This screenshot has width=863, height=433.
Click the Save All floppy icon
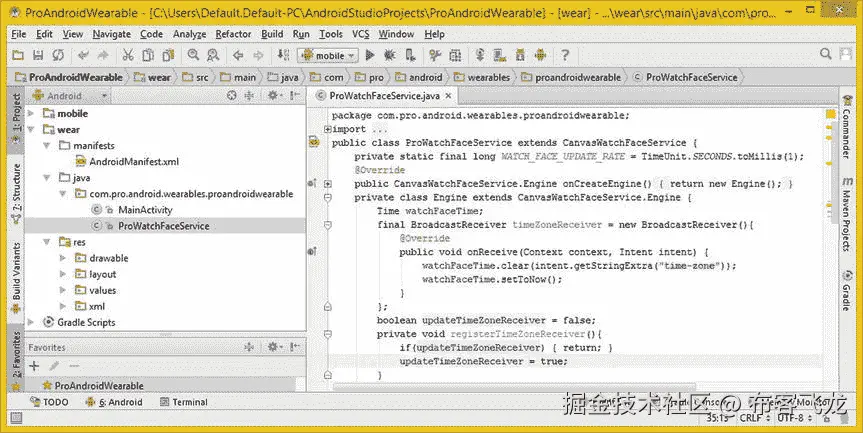point(38,55)
